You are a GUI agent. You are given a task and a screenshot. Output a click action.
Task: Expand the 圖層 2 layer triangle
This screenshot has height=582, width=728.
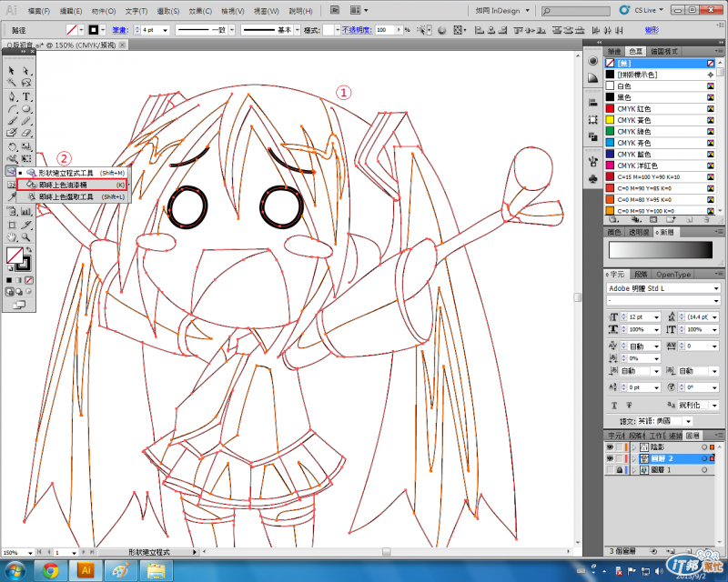pyautogui.click(x=633, y=458)
